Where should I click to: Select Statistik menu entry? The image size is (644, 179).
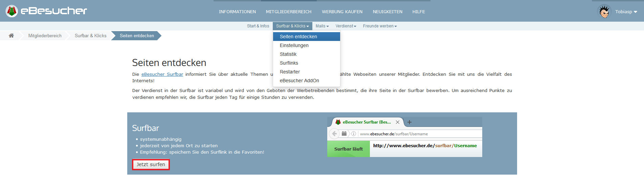(307, 54)
